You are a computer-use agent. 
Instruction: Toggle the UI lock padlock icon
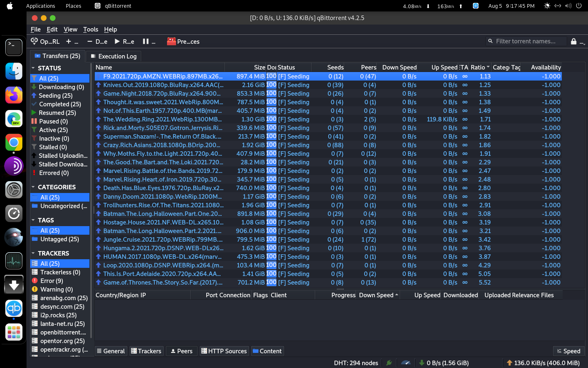tap(574, 41)
